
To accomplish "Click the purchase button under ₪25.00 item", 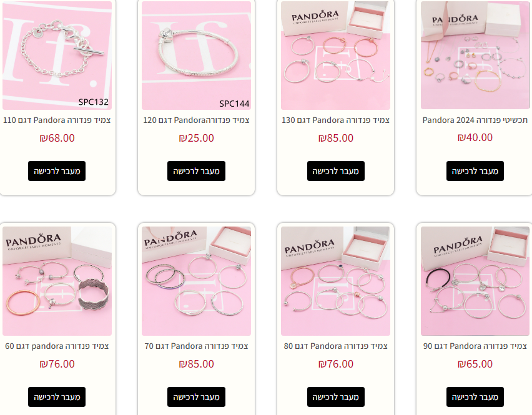I will click(x=196, y=171).
